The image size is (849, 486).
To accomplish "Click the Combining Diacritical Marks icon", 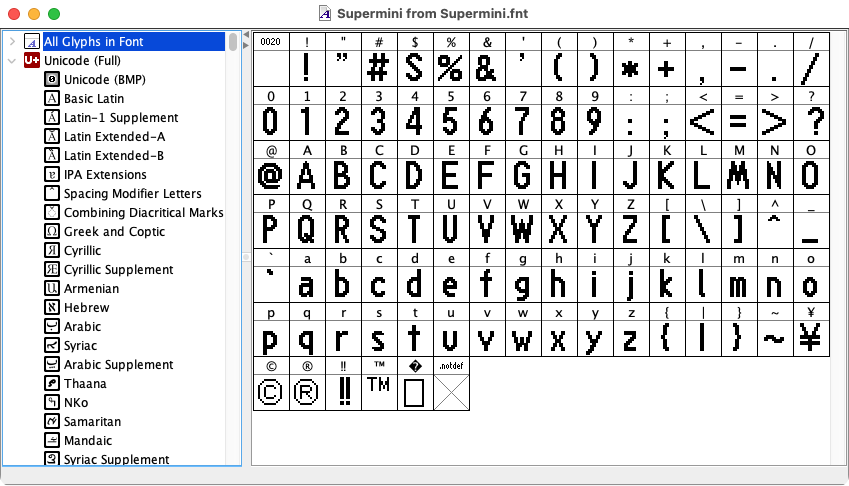I will (52, 212).
